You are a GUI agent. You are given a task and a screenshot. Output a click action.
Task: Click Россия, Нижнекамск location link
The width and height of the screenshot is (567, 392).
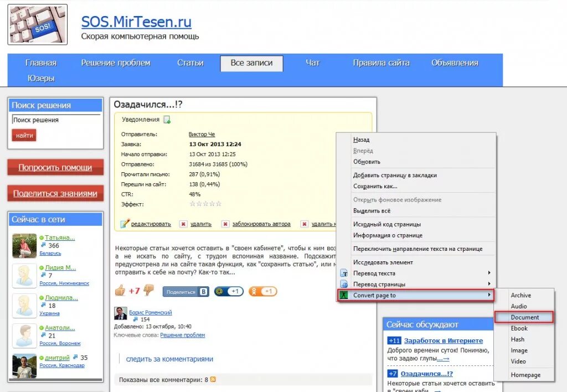click(64, 283)
